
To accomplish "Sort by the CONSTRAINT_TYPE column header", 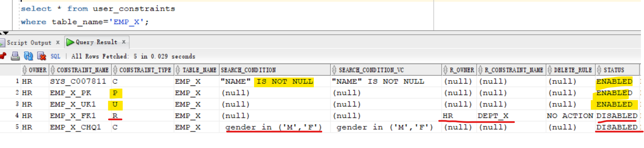I will [x=142, y=70].
